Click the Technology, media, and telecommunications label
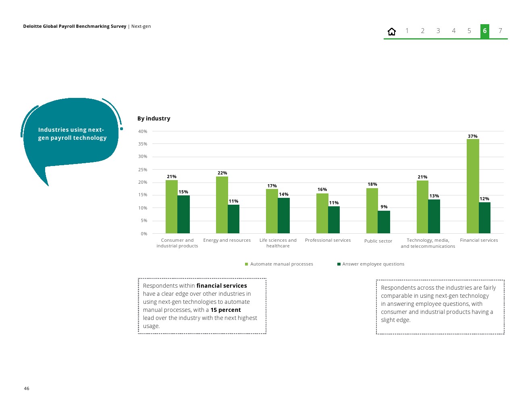 tap(428, 243)
